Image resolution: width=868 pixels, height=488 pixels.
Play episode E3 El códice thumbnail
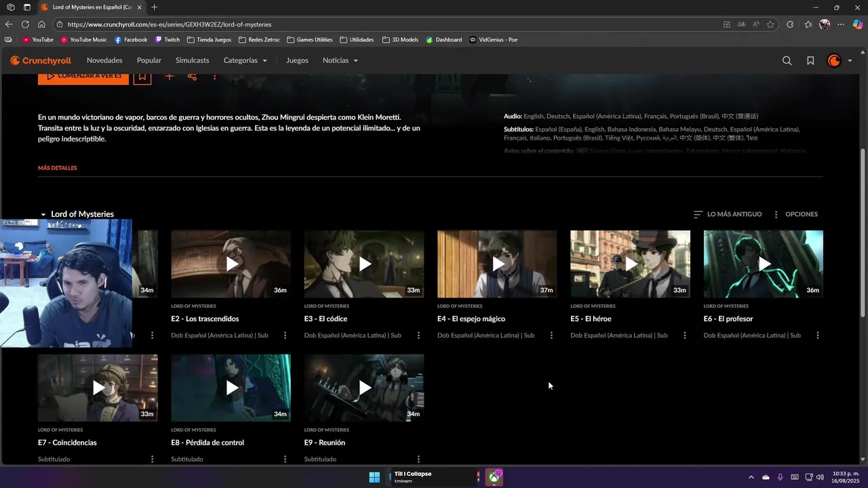(x=364, y=264)
